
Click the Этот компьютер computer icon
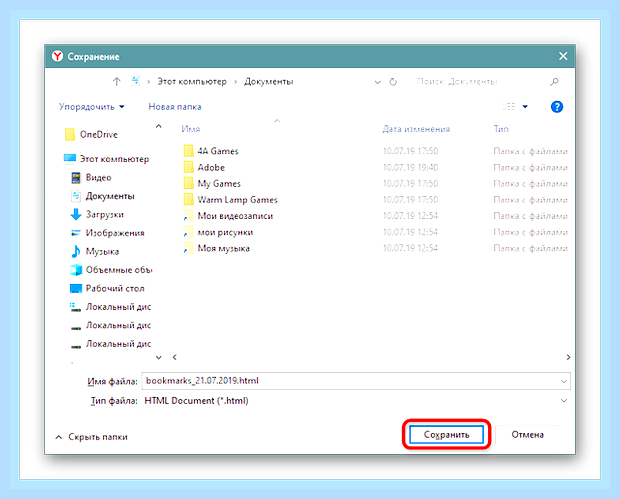click(x=70, y=159)
